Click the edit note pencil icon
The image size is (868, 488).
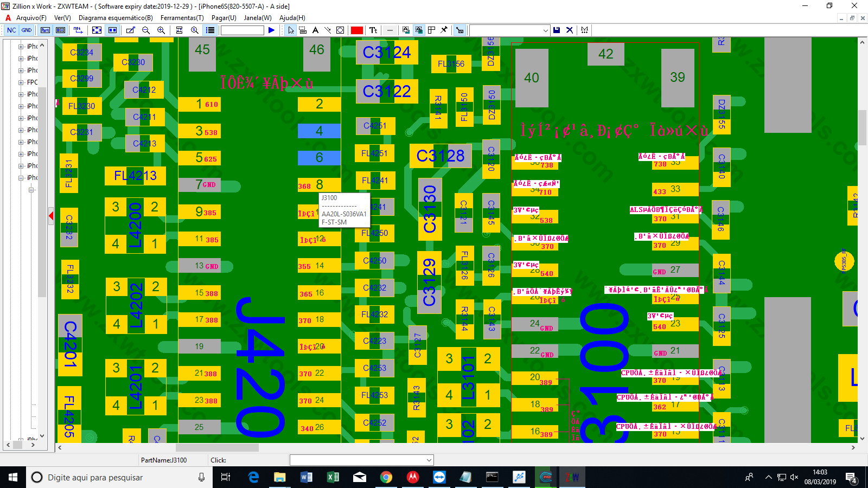coord(130,30)
